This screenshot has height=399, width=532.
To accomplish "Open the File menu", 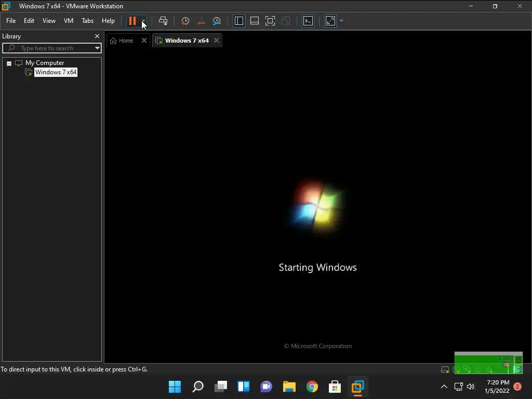I will 11,21.
